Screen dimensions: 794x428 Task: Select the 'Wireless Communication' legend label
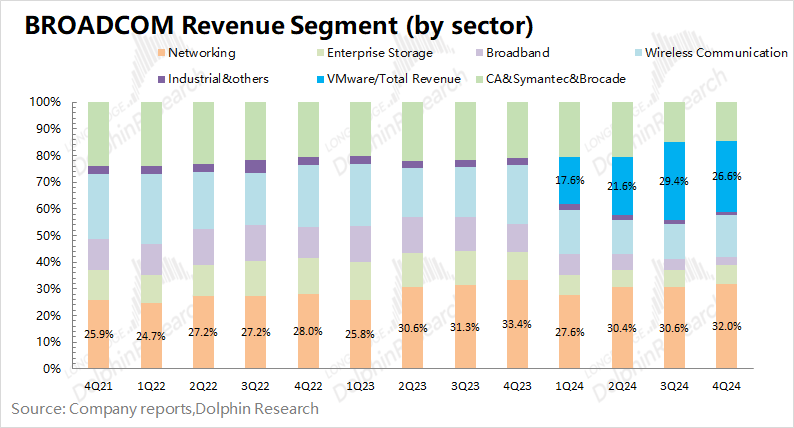716,53
